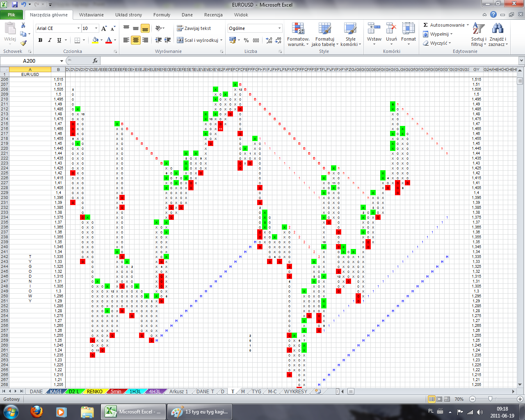Click the Cut scissors icon

coord(23,25)
